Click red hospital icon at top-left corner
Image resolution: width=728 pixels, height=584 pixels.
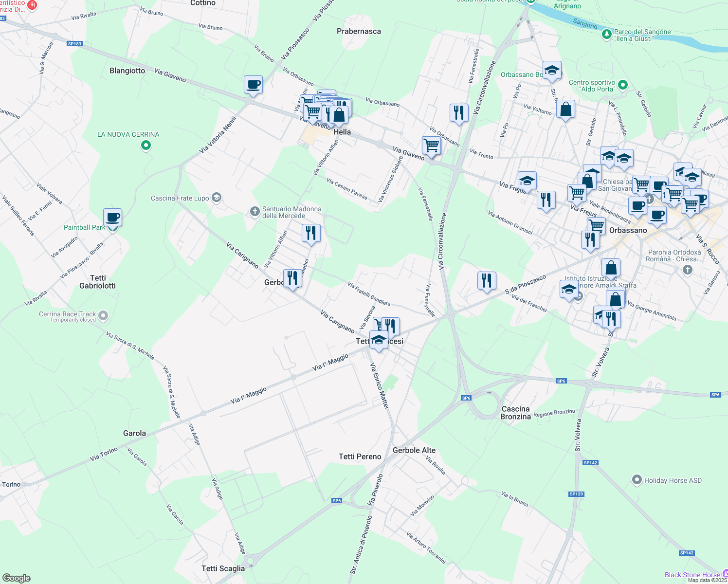(x=32, y=5)
